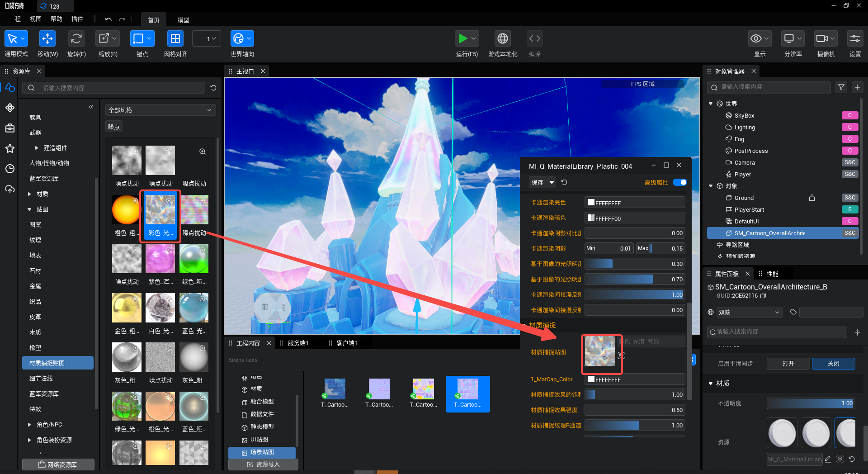Image resolution: width=868 pixels, height=474 pixels.
Task: Toggle the Camera S&C badge
Action: tap(850, 162)
